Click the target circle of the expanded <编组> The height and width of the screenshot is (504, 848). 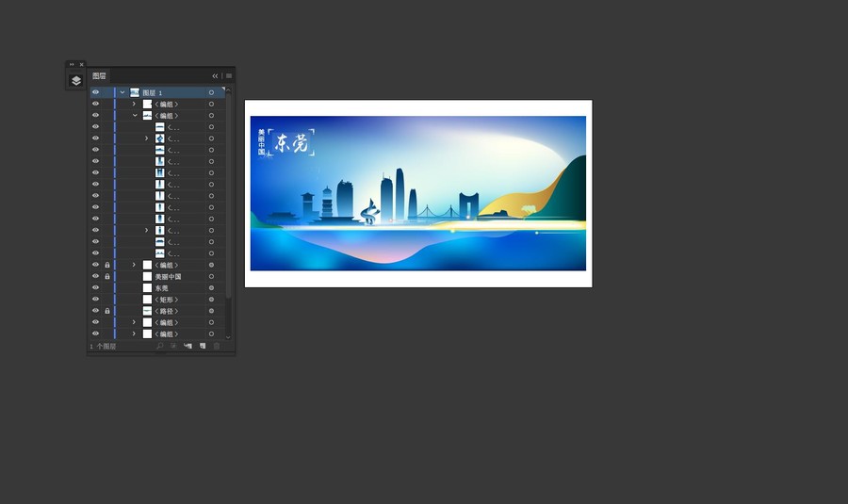211,116
